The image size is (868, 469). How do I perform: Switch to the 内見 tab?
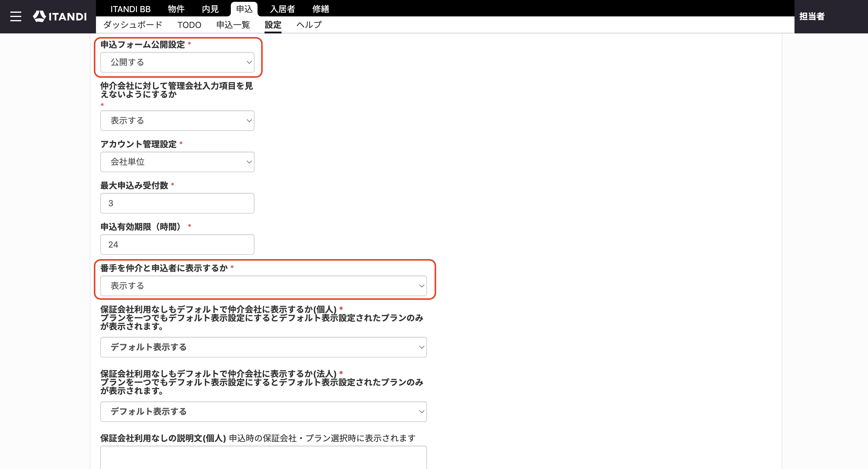pos(210,9)
